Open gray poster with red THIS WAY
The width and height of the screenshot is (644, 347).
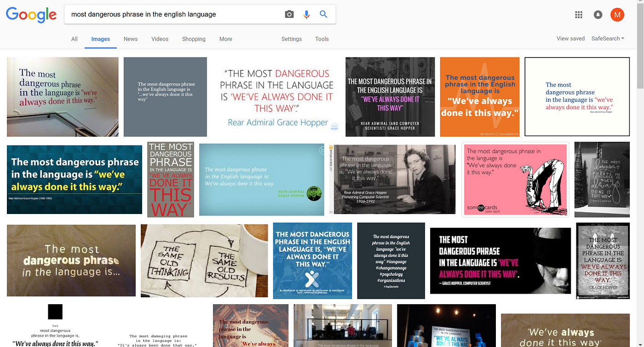tap(171, 179)
